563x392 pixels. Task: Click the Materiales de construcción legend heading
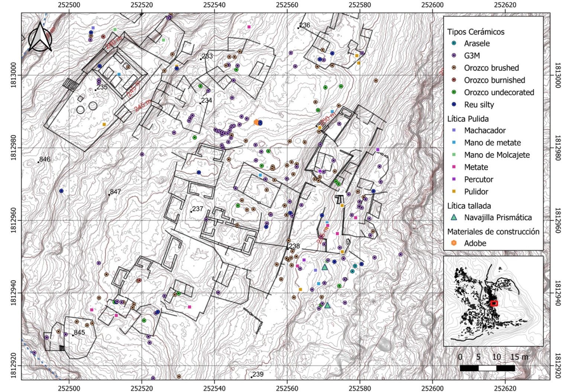coord(493,232)
